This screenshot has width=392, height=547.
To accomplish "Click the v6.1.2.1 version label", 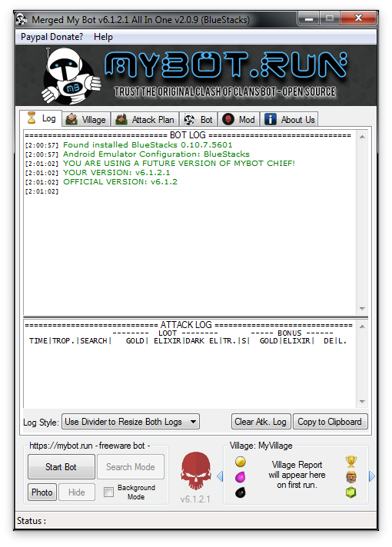I will coord(195,499).
